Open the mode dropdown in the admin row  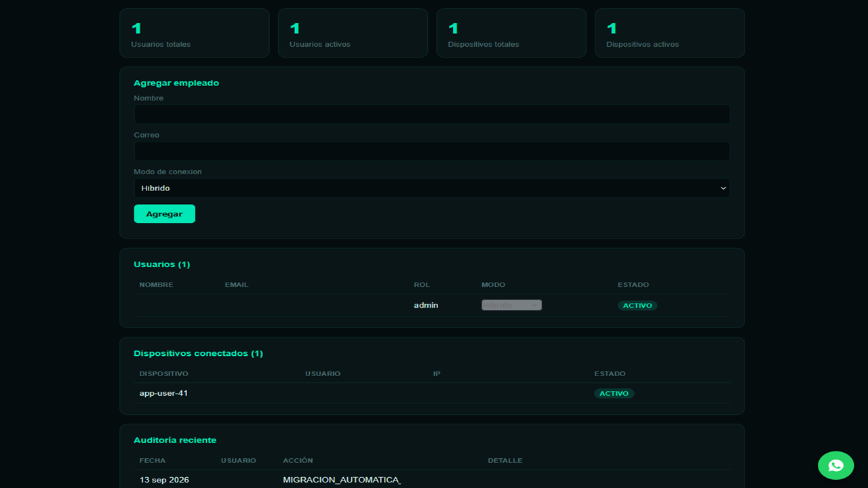coord(511,305)
